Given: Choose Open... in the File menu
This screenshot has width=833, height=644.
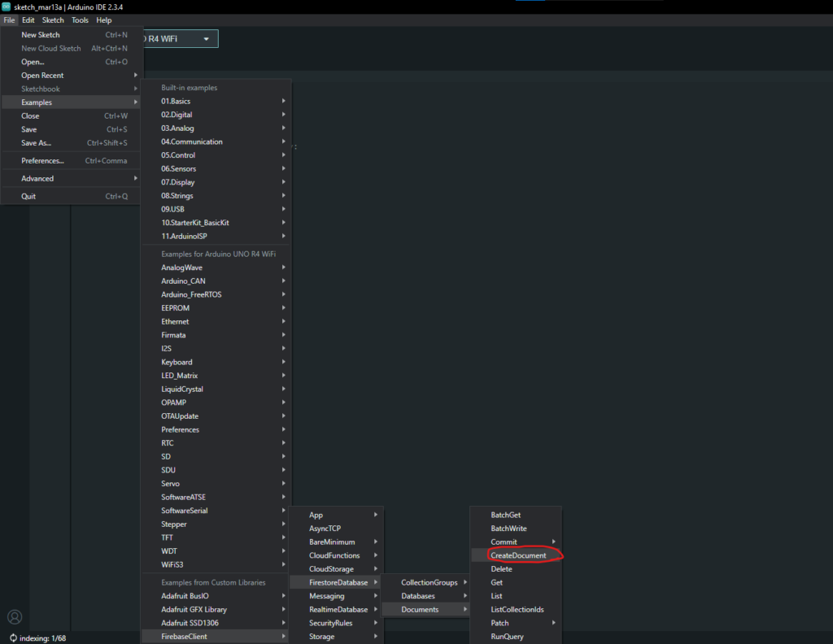Looking at the screenshot, I should [x=72, y=62].
